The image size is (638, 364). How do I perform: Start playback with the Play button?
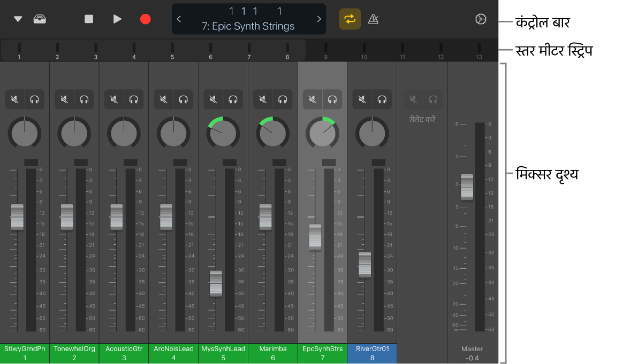coord(117,19)
